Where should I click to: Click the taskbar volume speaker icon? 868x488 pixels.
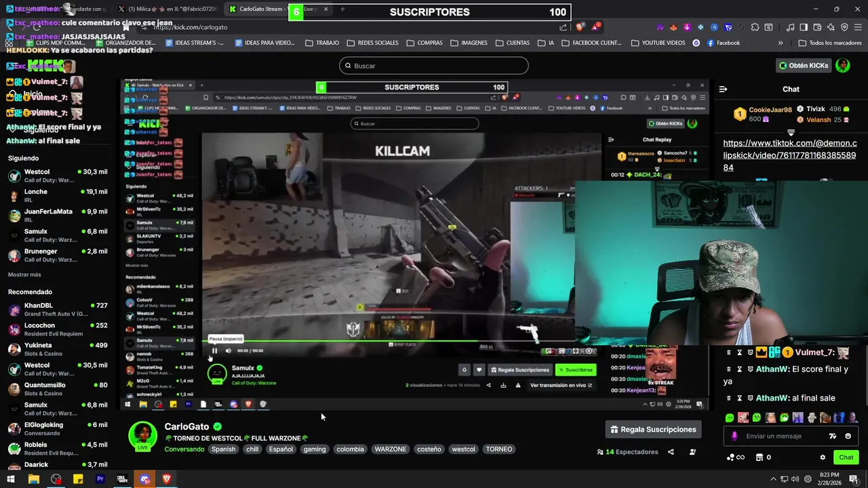click(x=795, y=479)
